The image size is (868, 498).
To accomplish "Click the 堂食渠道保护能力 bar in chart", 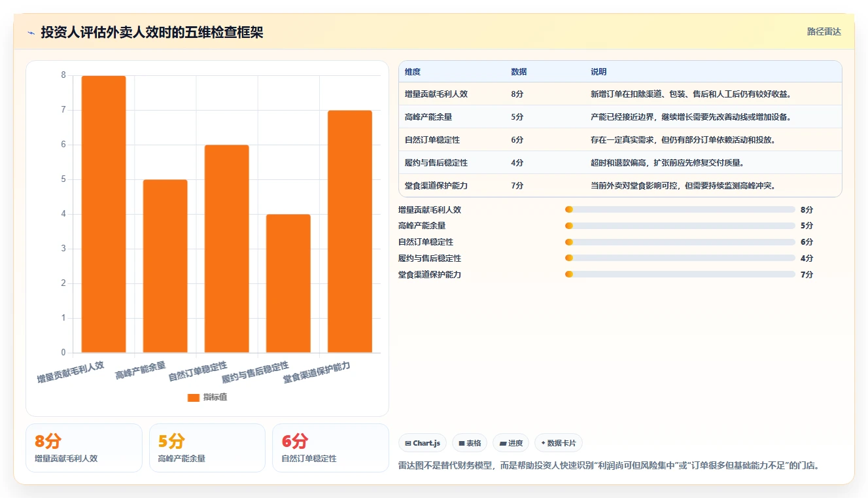I will coord(350,232).
